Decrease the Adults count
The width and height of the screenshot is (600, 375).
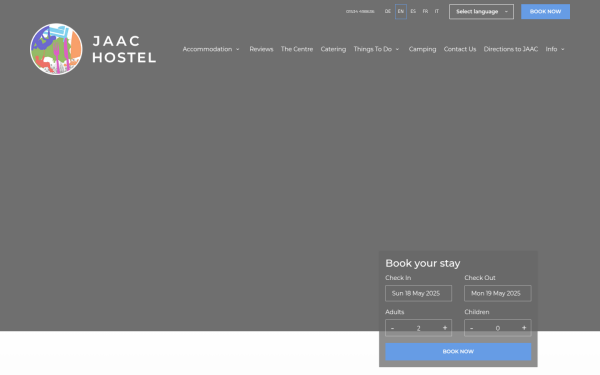[392, 328]
